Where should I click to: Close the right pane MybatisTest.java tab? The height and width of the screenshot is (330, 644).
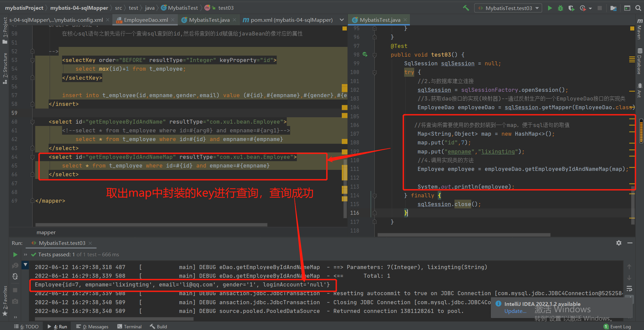click(405, 20)
